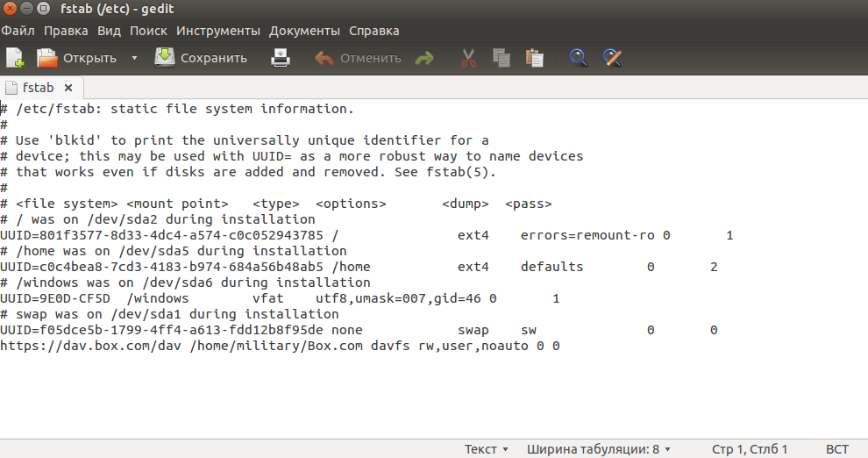Viewport: 868px width, 458px height.
Task: Click the Открыть (Open) button
Action: [x=76, y=58]
